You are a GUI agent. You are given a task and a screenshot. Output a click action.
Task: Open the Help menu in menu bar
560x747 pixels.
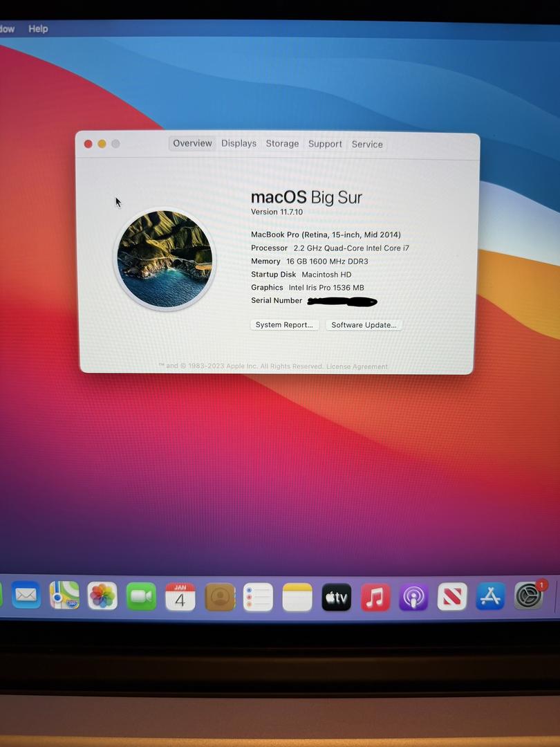tap(38, 28)
